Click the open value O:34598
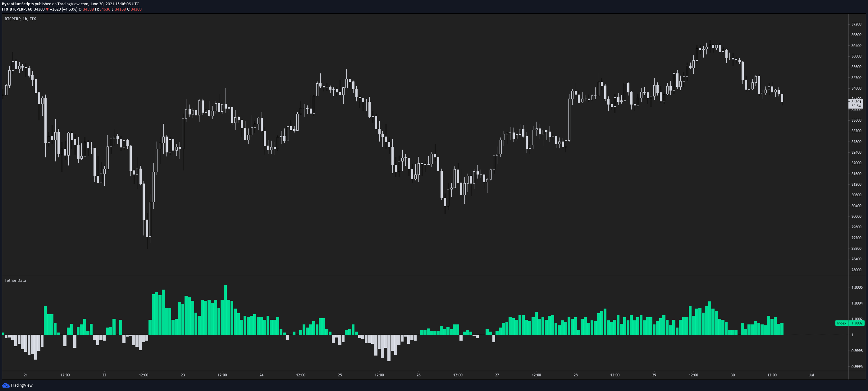This screenshot has height=391, width=868. pyautogui.click(x=86, y=9)
